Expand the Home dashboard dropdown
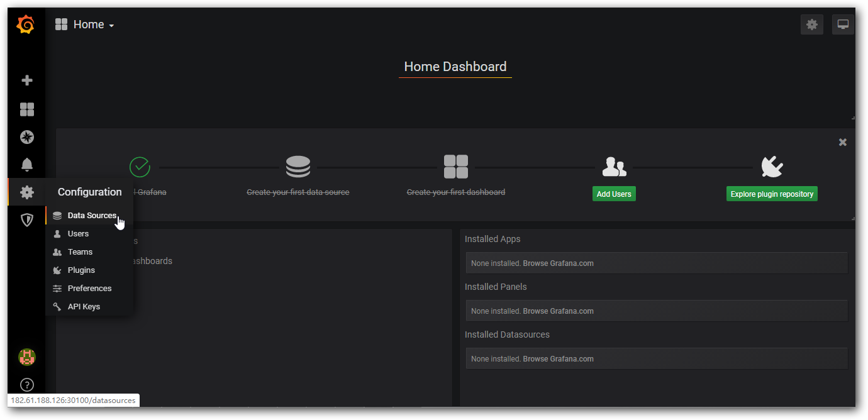This screenshot has height=420, width=868. [x=85, y=25]
